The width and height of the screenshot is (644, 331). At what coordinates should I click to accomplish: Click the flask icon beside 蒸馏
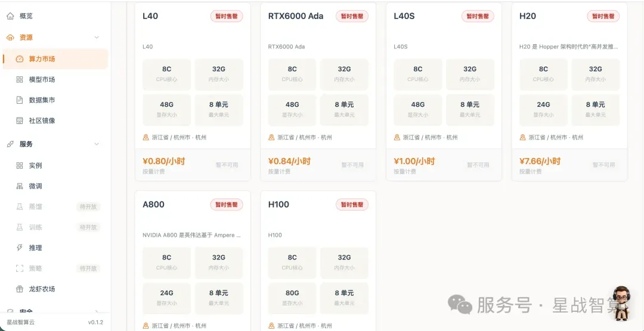(x=20, y=206)
